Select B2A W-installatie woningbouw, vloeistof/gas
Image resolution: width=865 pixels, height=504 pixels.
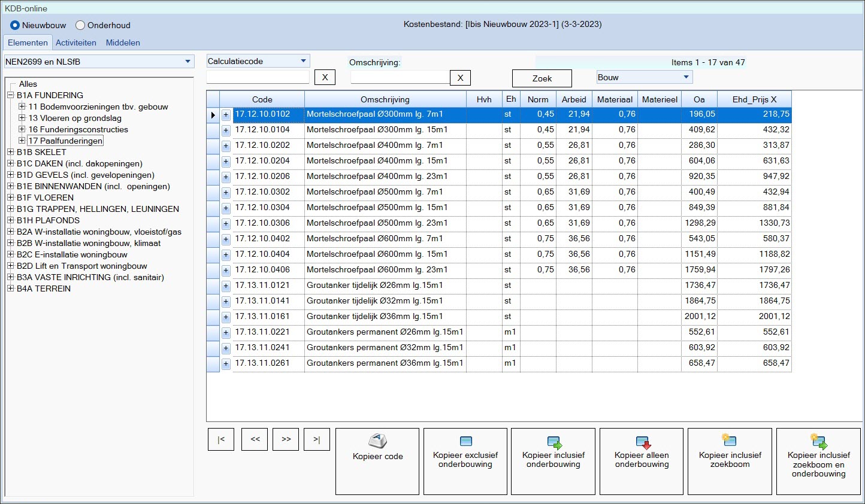[99, 232]
